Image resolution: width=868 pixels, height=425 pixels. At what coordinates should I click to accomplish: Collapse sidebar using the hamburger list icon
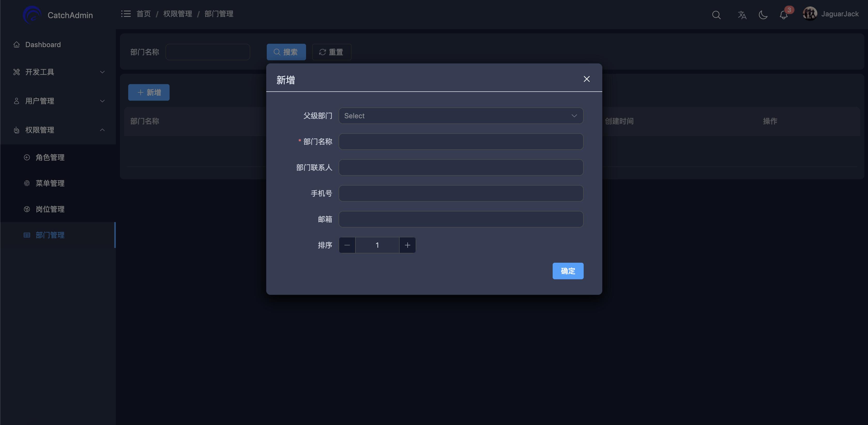(x=125, y=13)
